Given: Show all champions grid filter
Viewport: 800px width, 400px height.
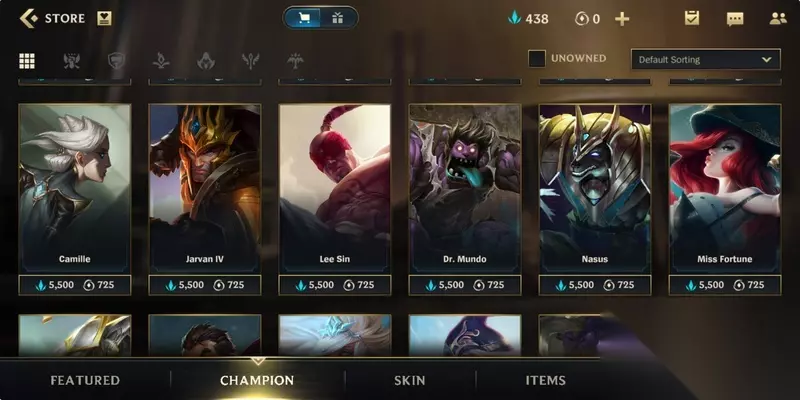Looking at the screenshot, I should point(27,61).
